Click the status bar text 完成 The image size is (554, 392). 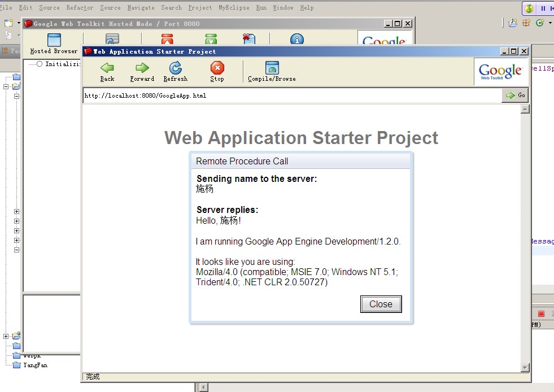pos(93,377)
